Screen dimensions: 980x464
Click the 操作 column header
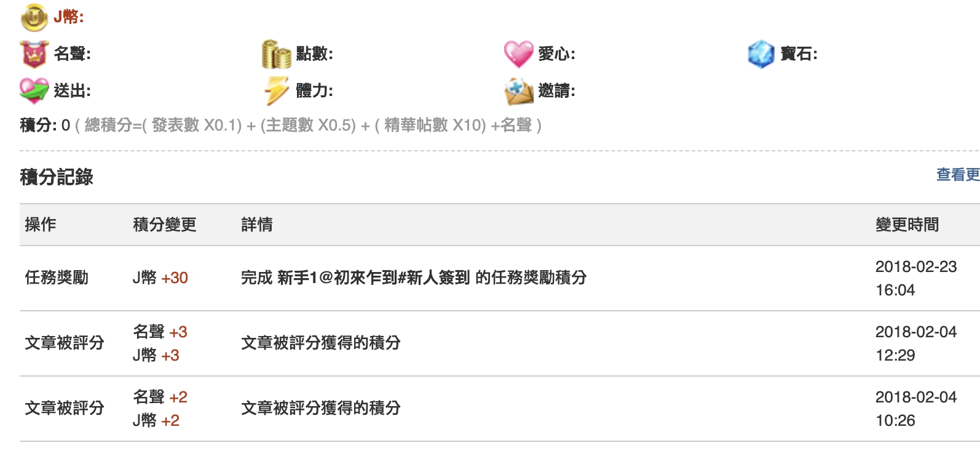41,225
